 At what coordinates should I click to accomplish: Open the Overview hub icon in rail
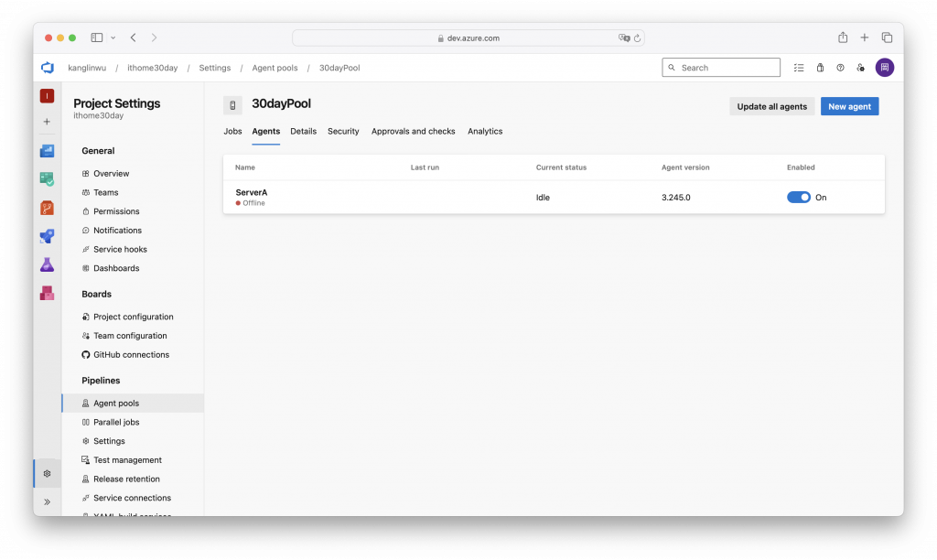coord(48,151)
